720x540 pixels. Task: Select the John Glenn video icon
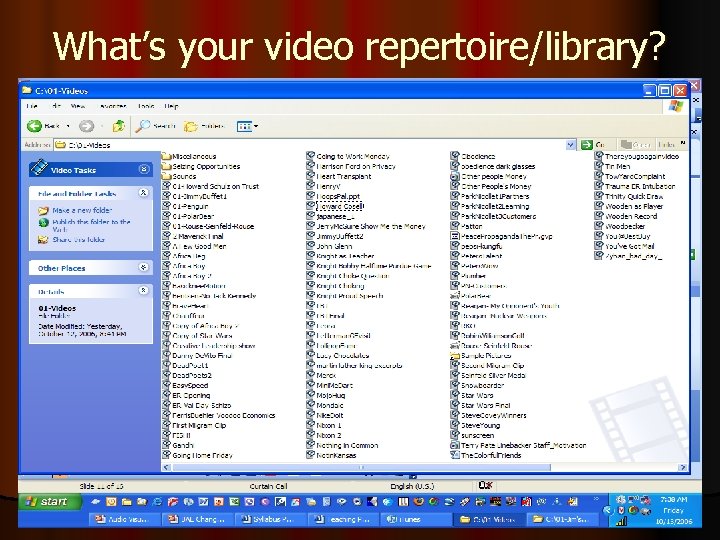(311, 246)
